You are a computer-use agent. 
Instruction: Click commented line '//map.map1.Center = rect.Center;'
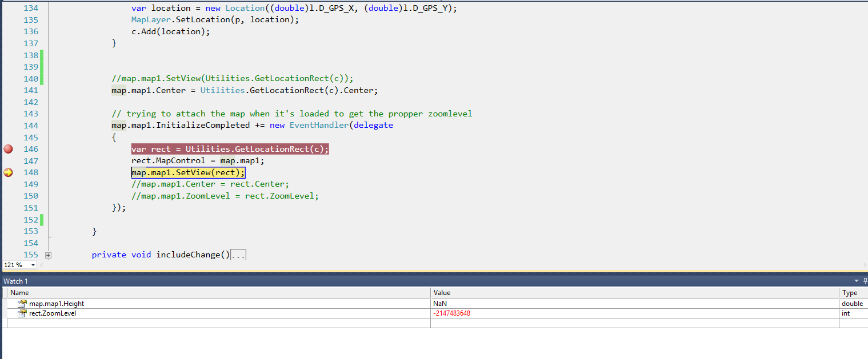coord(210,184)
